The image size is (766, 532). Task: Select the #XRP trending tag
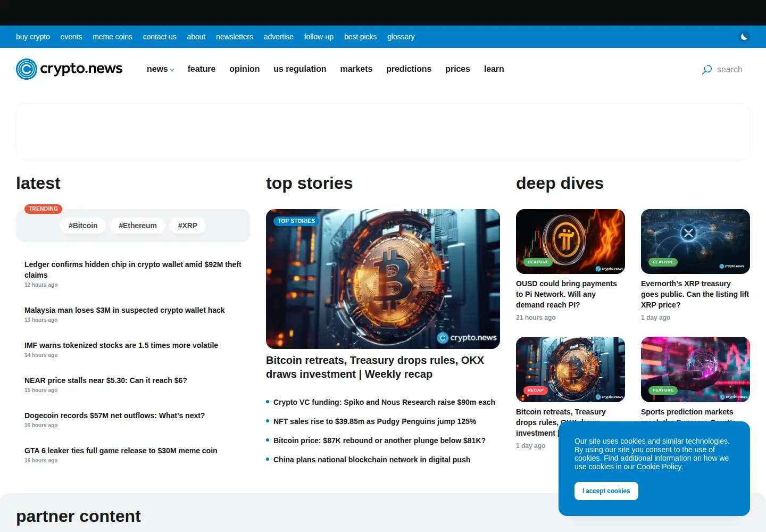coord(188,226)
